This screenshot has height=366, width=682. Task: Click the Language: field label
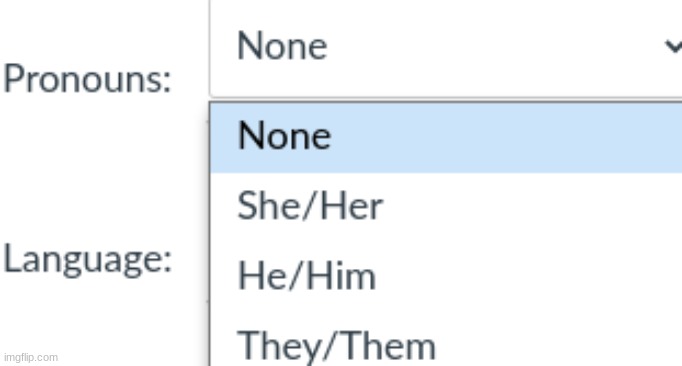coord(87,260)
